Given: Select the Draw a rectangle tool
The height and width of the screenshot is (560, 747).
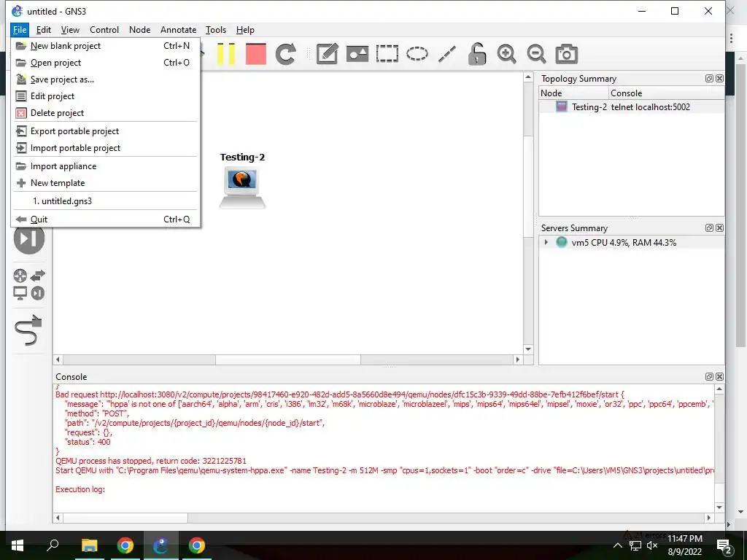Looking at the screenshot, I should (387, 54).
